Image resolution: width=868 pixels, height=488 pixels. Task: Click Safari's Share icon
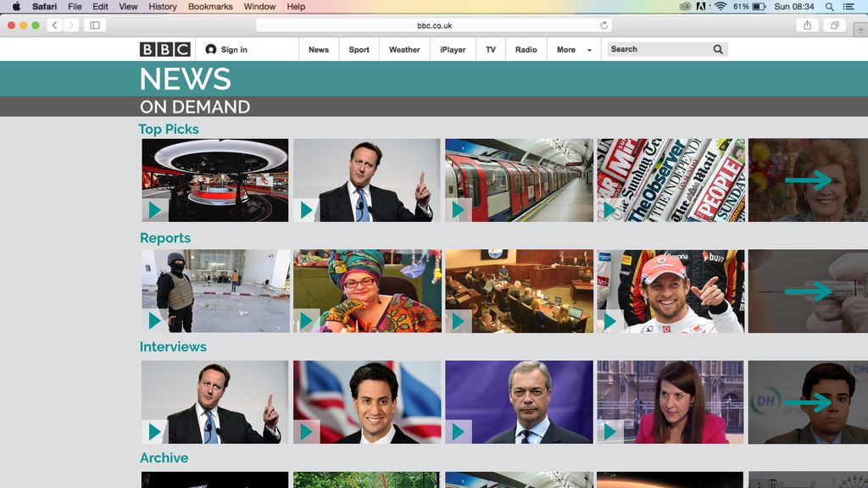[x=807, y=25]
